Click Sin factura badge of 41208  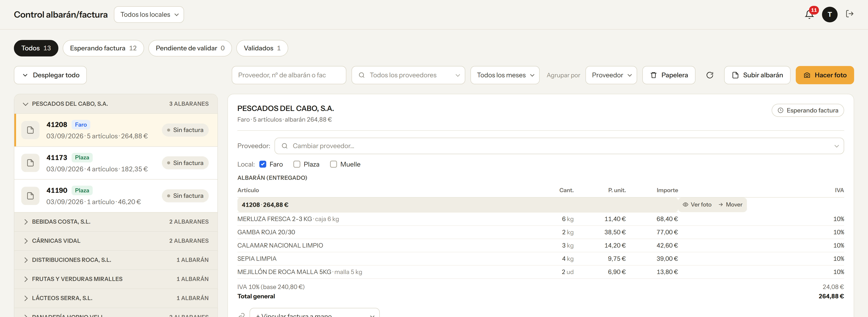(185, 130)
